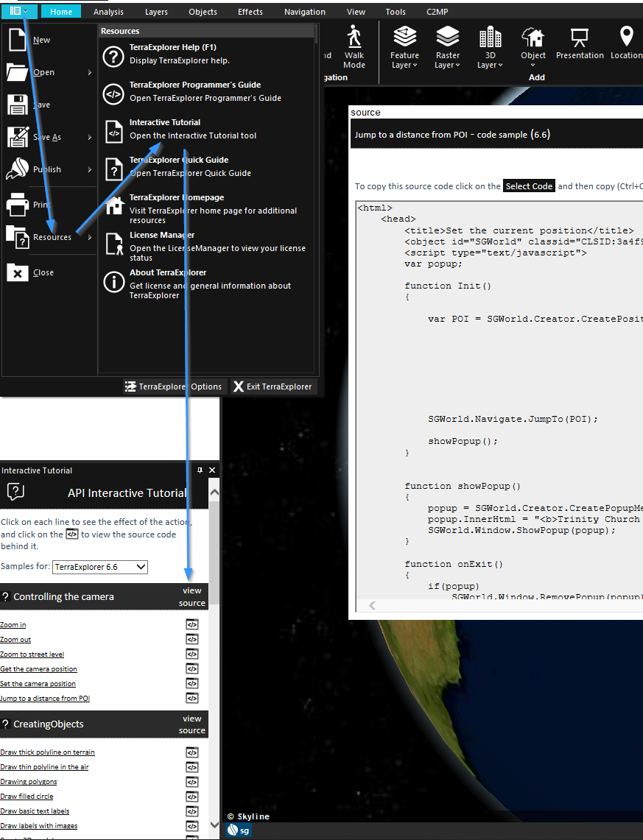Viewport: 643px width, 840px height.
Task: Click the New file icon
Action: 17,40
